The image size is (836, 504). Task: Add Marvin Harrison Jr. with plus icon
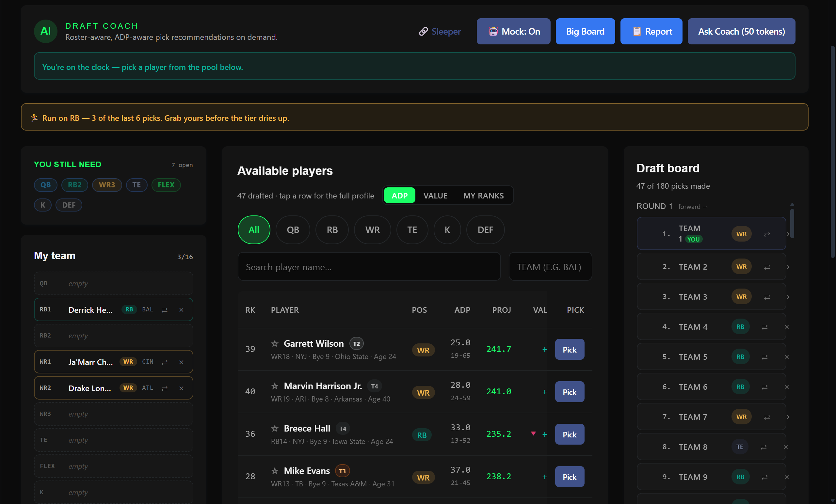pyautogui.click(x=545, y=392)
